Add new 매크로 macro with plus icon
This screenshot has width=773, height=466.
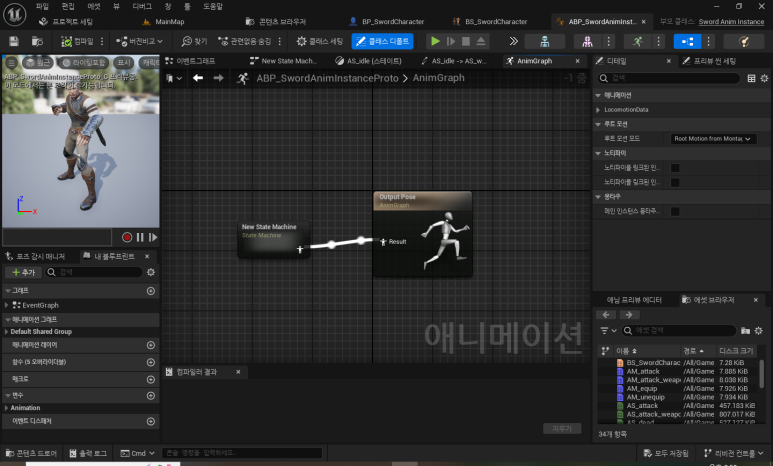[151, 379]
